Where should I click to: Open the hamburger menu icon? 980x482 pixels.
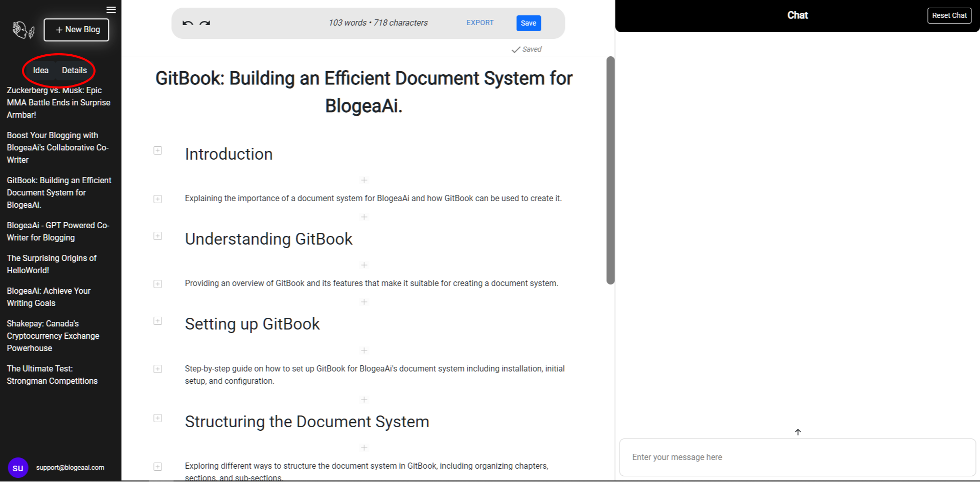(x=111, y=10)
